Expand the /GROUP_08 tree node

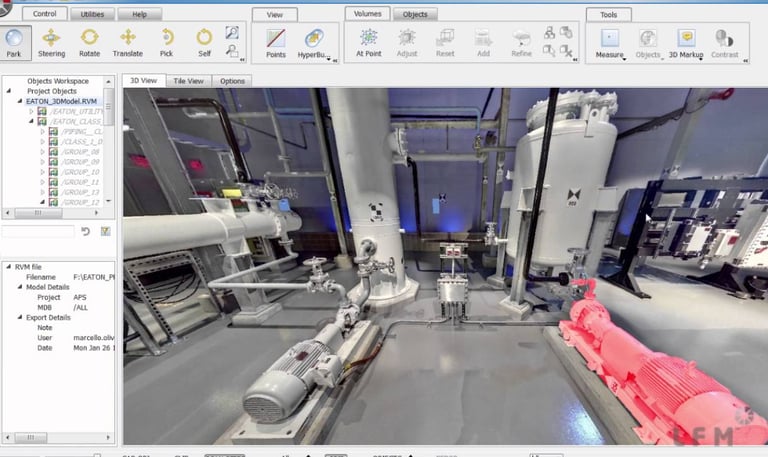[43, 152]
